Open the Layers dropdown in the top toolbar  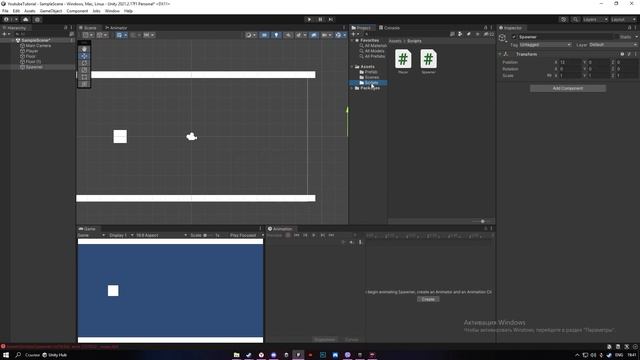coord(595,19)
